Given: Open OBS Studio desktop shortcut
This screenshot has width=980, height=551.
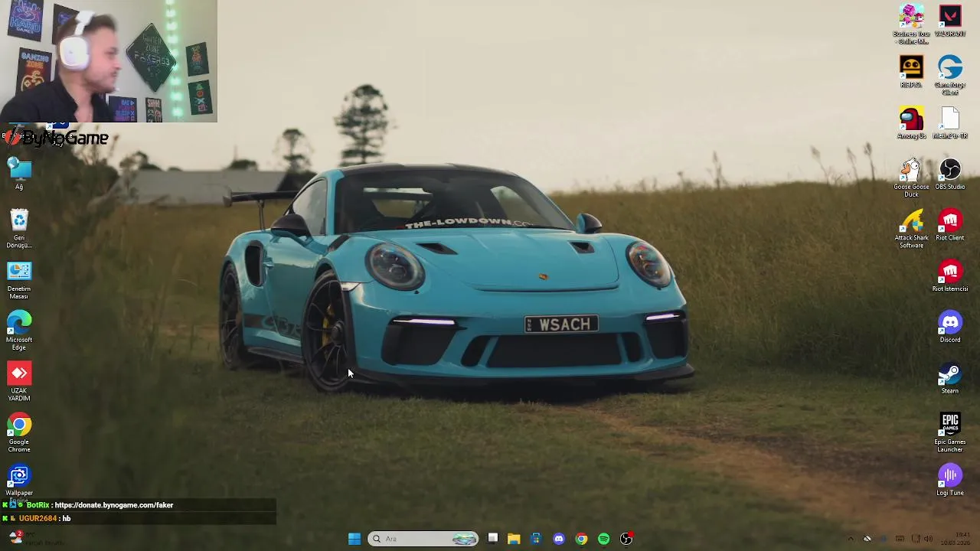Looking at the screenshot, I should tap(950, 174).
